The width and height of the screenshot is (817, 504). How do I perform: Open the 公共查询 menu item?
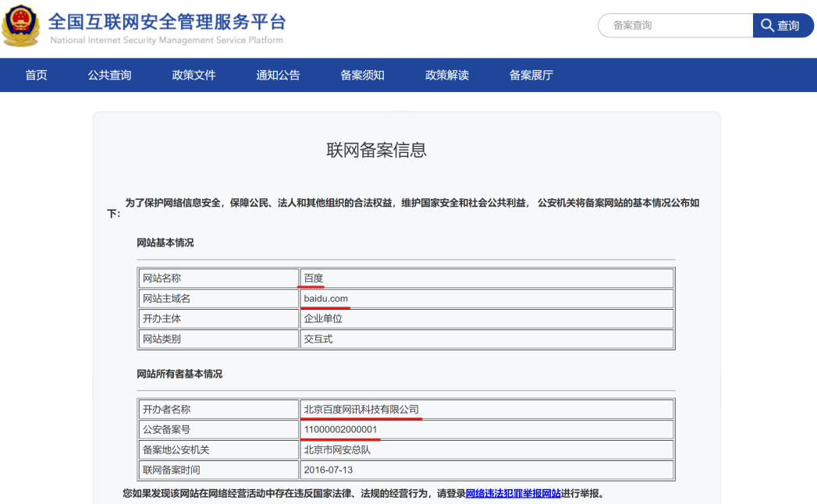tap(109, 75)
